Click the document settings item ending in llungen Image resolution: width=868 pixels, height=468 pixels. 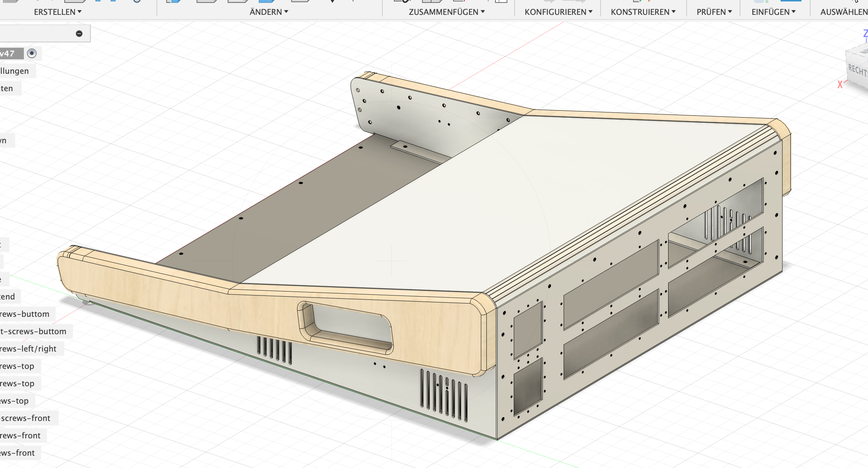14,71
